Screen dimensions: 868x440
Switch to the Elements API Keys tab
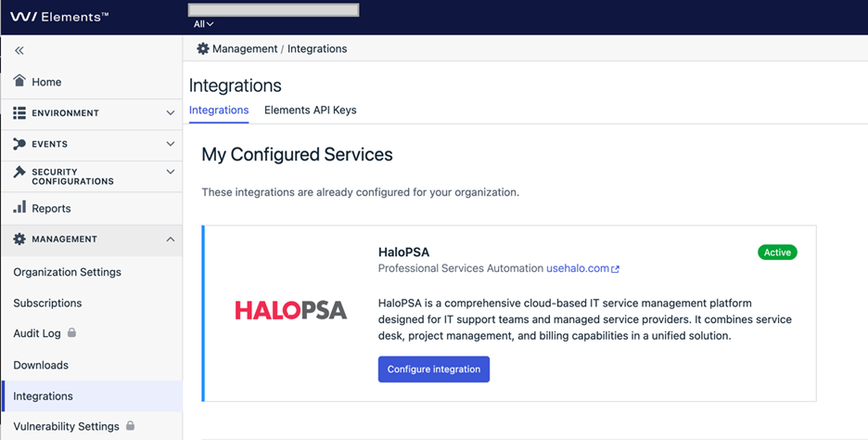(310, 110)
